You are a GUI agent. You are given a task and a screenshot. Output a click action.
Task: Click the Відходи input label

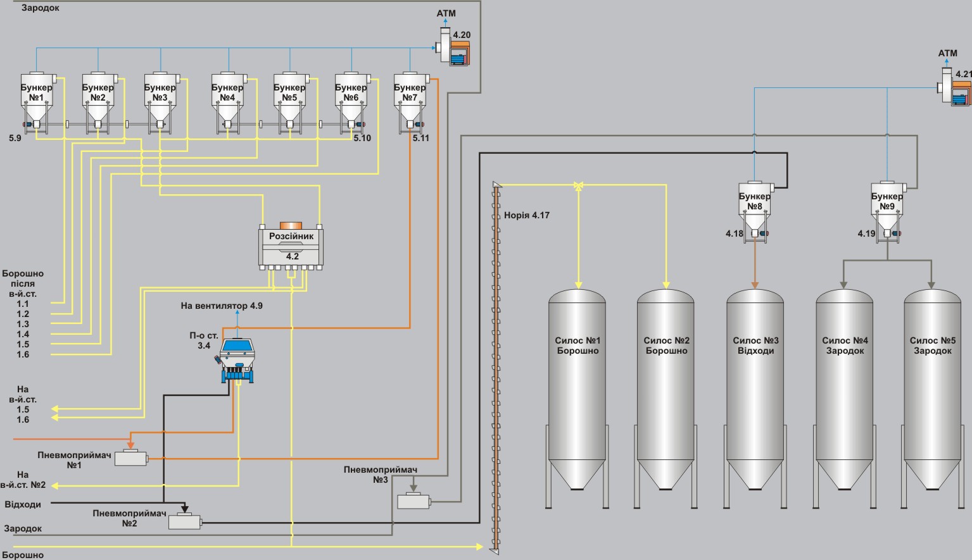coord(23,504)
